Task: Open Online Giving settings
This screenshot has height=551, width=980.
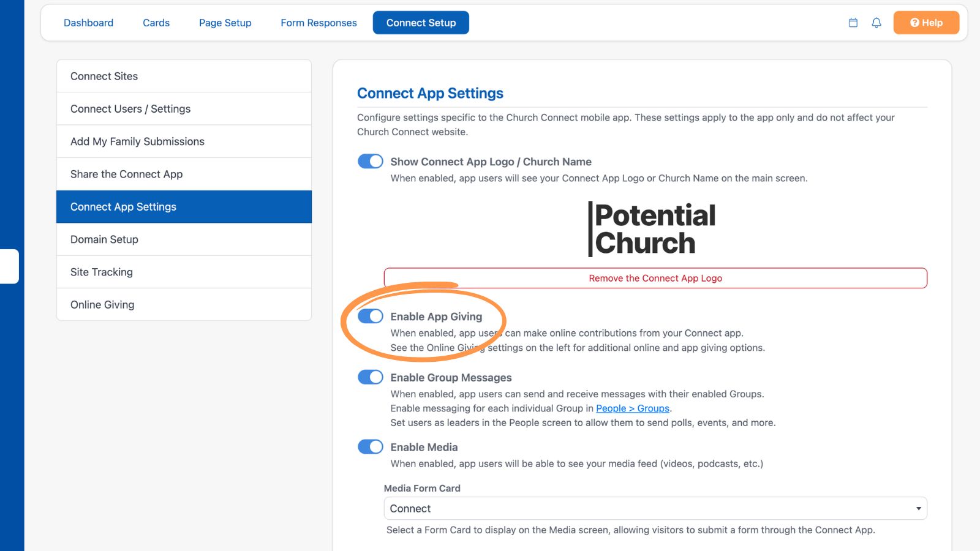Action: 184,304
